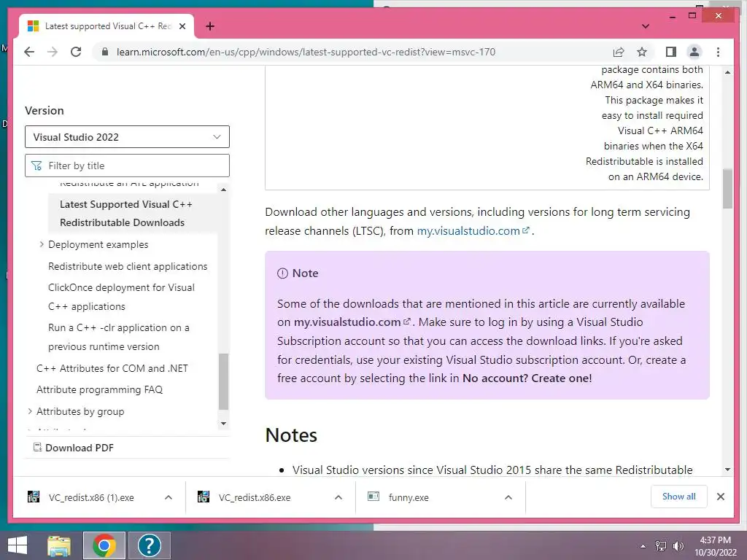Show hidden system tray icons
This screenshot has height=560, width=747.
643,546
